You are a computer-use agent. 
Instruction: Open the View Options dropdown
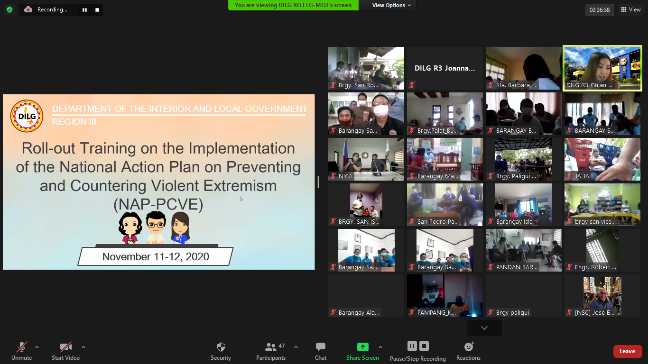[x=391, y=5]
